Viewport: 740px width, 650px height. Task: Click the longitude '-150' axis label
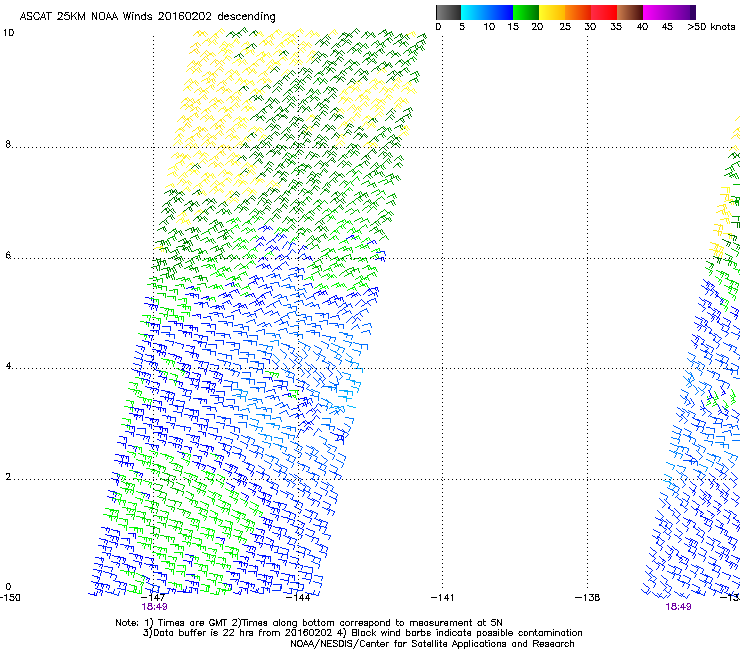[x=10, y=598]
